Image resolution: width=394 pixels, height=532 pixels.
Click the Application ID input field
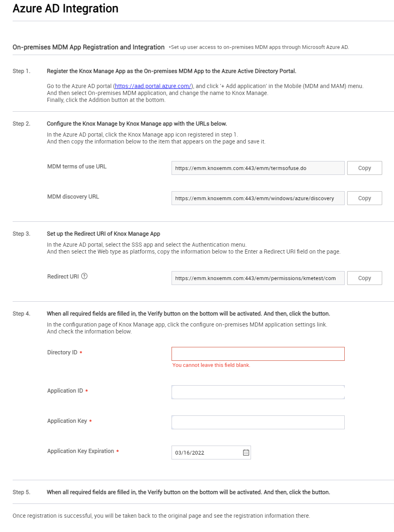(258, 392)
